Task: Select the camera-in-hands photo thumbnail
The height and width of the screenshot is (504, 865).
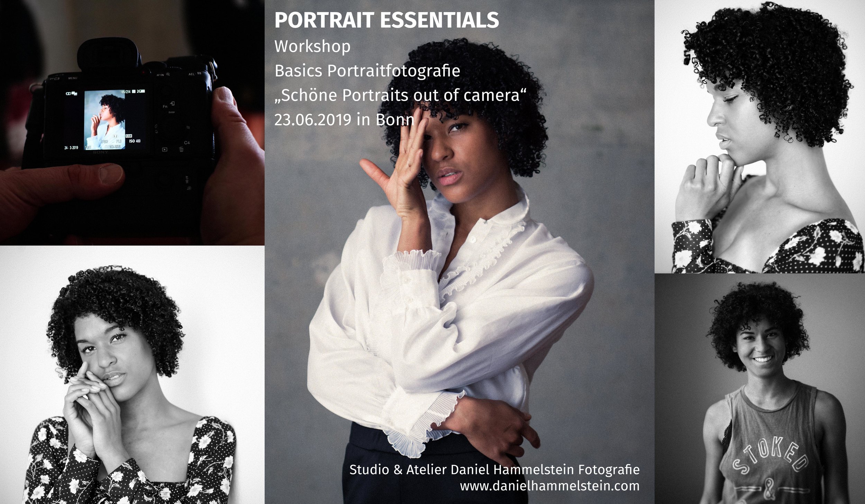Action: (x=132, y=122)
